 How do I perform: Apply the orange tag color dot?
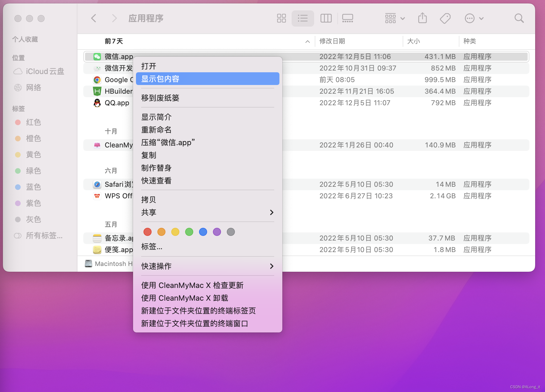tap(161, 232)
